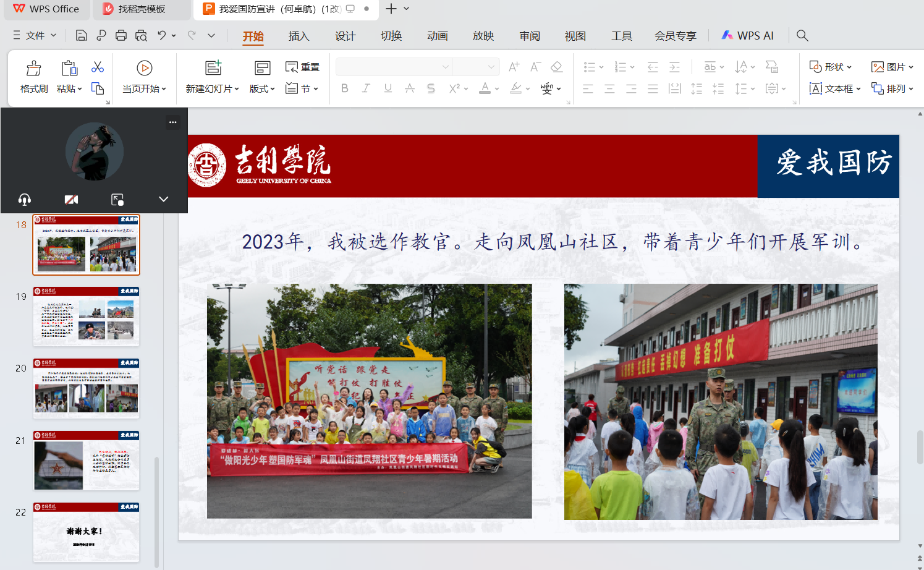The width and height of the screenshot is (924, 570).
Task: Click the WPS Office home tab
Action: [46, 9]
